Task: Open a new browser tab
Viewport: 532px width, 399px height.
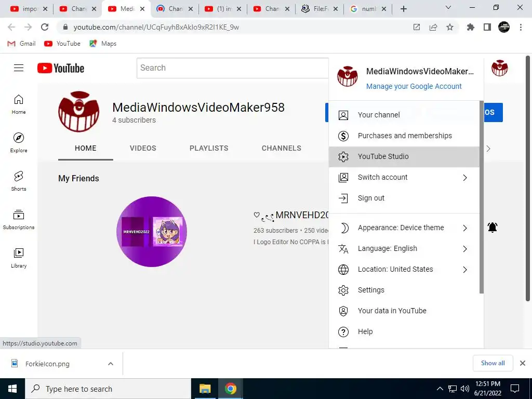Action: (403, 9)
